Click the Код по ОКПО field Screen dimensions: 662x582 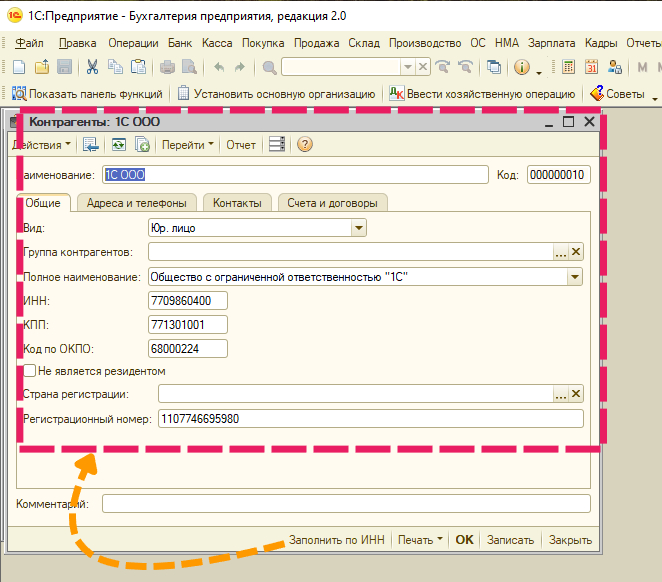(x=188, y=349)
